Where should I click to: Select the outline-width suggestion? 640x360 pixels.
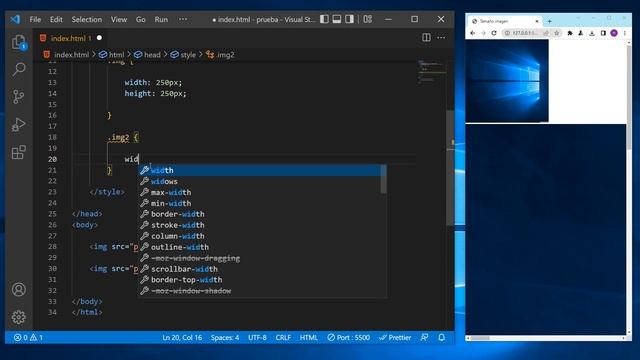[260, 247]
